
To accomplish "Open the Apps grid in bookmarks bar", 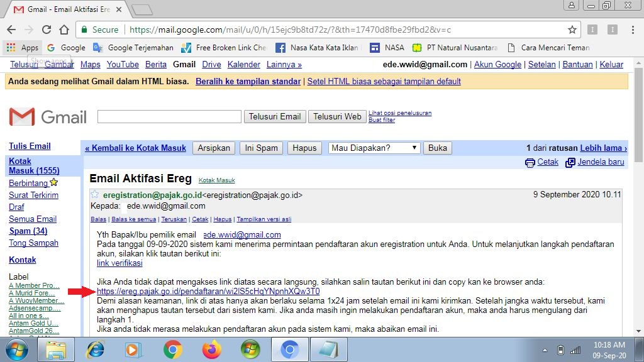I will 23,48.
